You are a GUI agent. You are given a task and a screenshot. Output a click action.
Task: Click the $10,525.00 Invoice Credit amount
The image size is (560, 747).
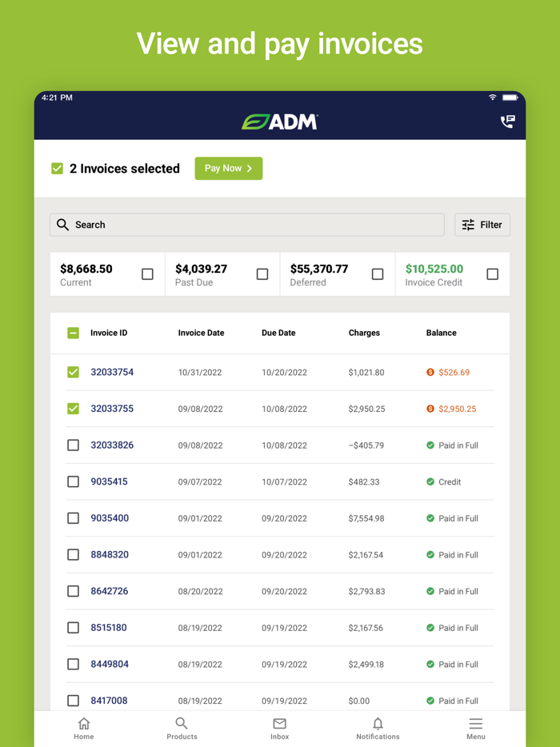[x=434, y=269]
